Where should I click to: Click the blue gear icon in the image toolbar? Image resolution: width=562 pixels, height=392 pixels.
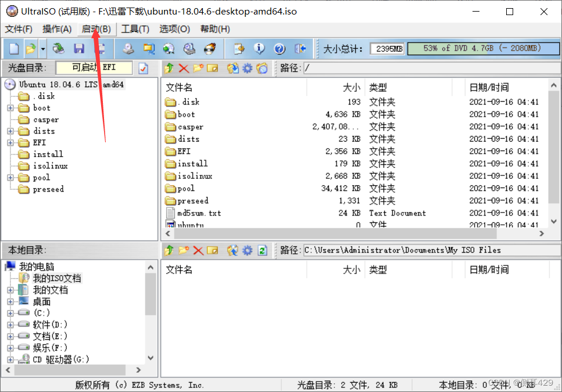coord(248,68)
